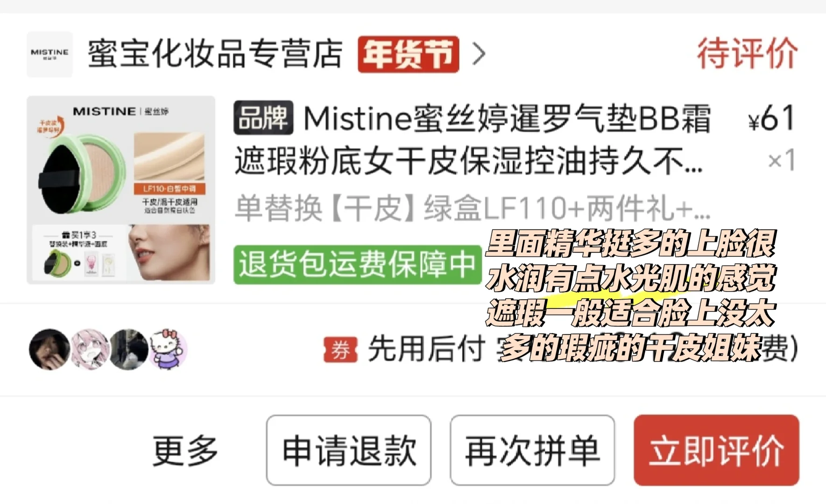Tap the 品牌 brand badge

coord(263,118)
